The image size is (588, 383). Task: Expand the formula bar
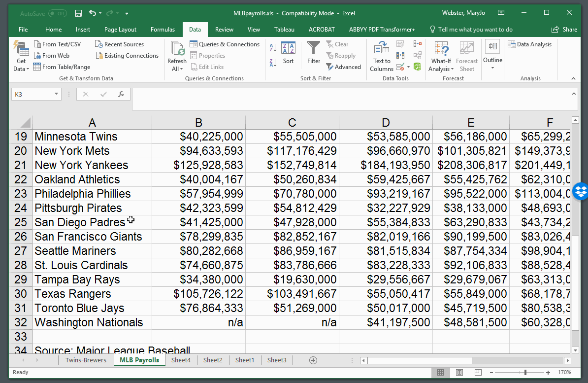tap(574, 94)
